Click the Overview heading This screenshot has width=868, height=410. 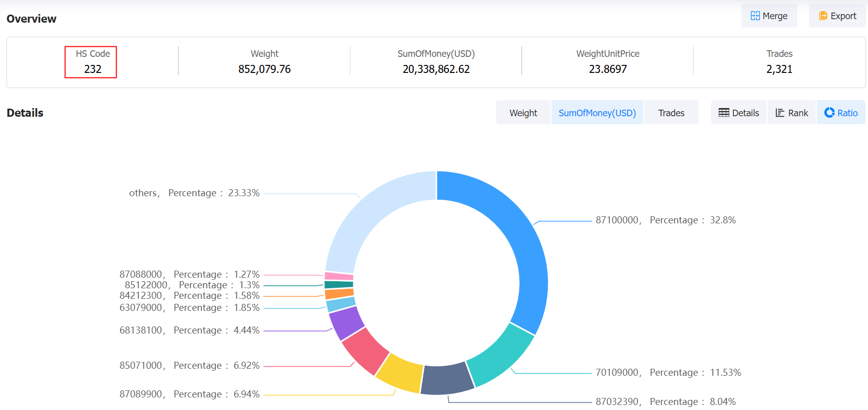point(31,19)
